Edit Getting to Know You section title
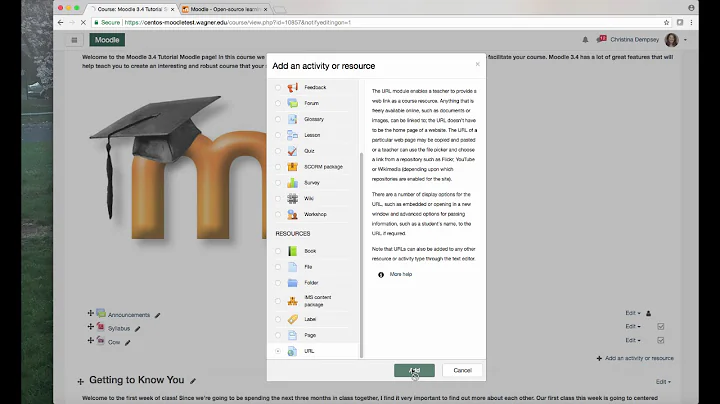The height and width of the screenshot is (404, 720). pos(193,381)
